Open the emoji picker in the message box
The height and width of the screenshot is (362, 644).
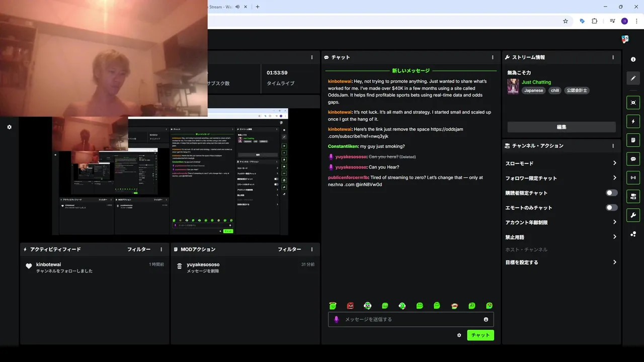pos(486,319)
